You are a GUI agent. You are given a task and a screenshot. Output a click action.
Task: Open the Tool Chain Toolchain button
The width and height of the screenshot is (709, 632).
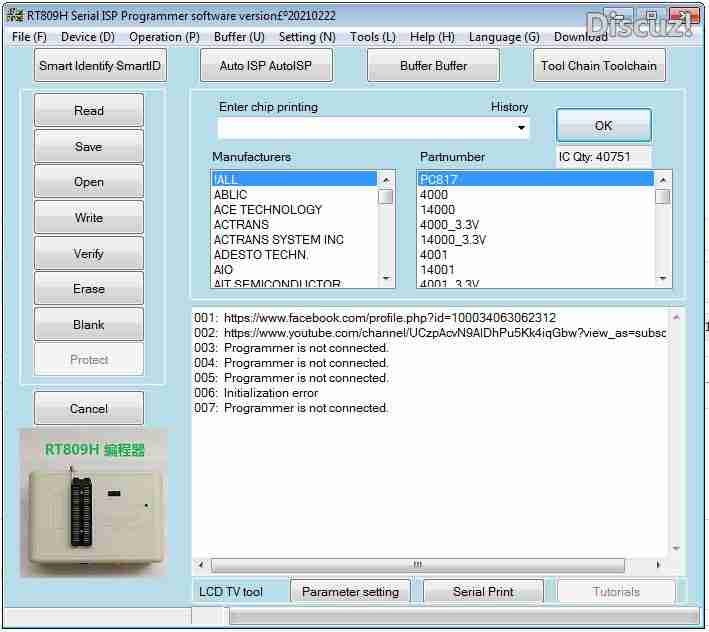coord(599,66)
